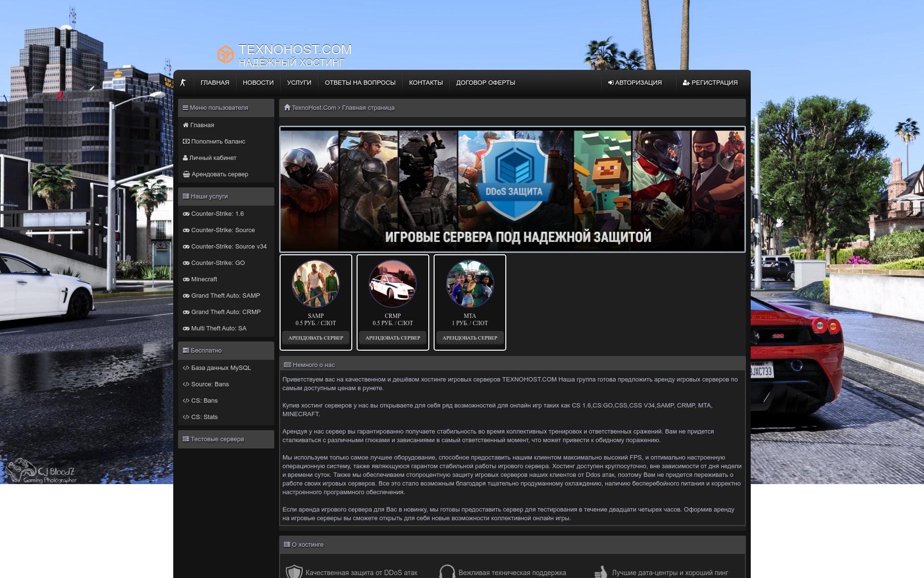Expand the Тестовые сервера section header
This screenshot has height=578, width=924.
226,439
